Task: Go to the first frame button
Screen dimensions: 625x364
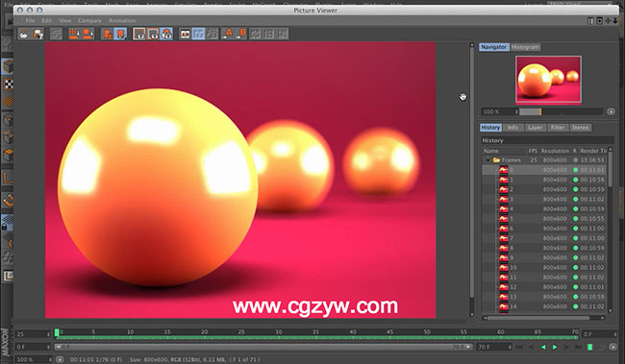Action: click(x=519, y=348)
